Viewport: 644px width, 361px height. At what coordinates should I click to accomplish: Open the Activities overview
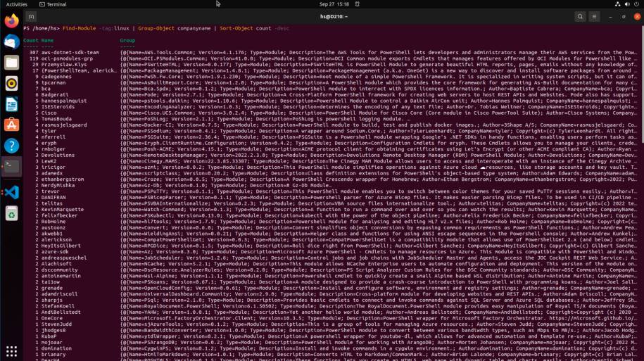pos(16,4)
